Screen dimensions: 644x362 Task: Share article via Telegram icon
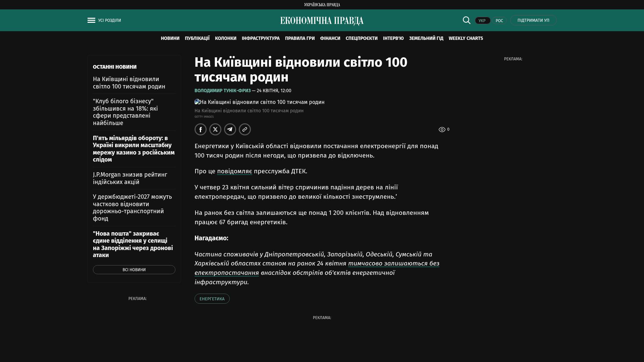(x=230, y=129)
